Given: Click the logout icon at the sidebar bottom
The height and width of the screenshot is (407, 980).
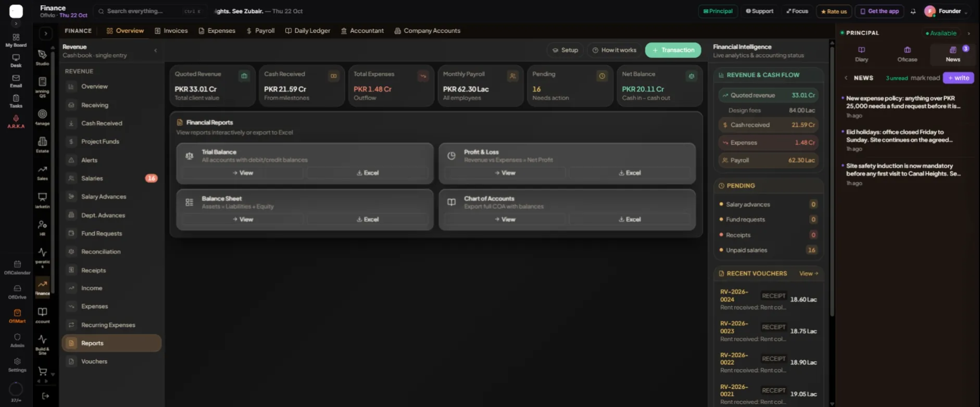Looking at the screenshot, I should click(x=45, y=396).
